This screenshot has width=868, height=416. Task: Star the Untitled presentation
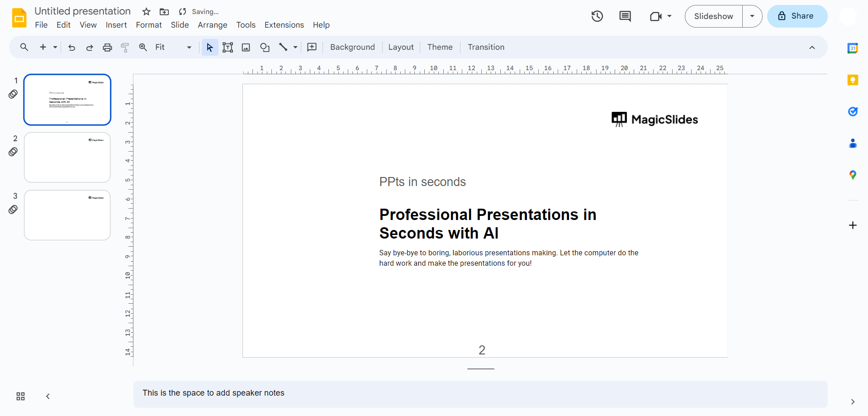pos(146,12)
